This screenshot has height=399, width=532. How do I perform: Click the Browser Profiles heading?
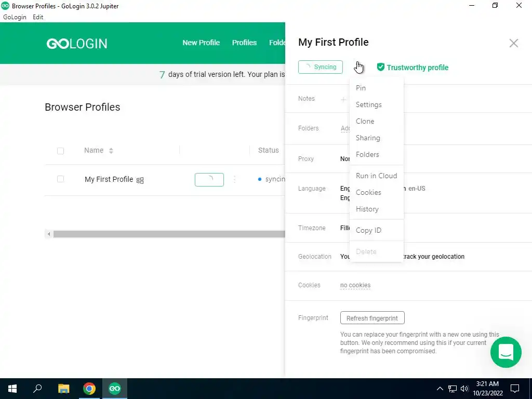point(83,107)
